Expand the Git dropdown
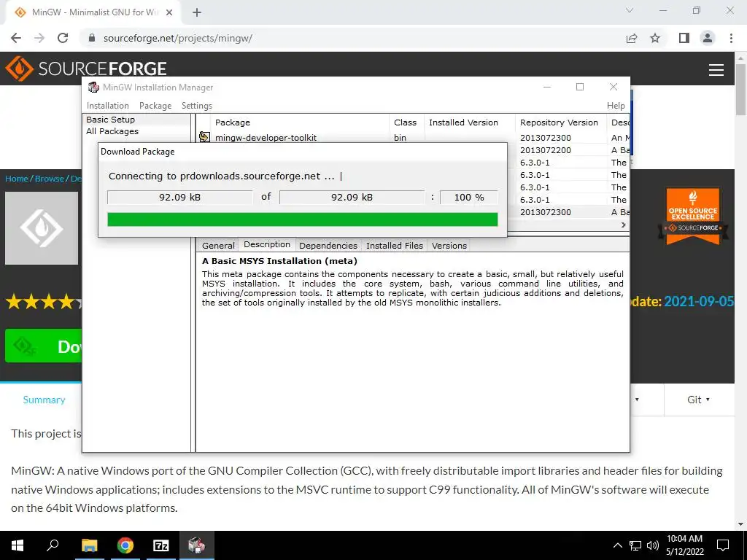The height and width of the screenshot is (560, 747). point(698,400)
